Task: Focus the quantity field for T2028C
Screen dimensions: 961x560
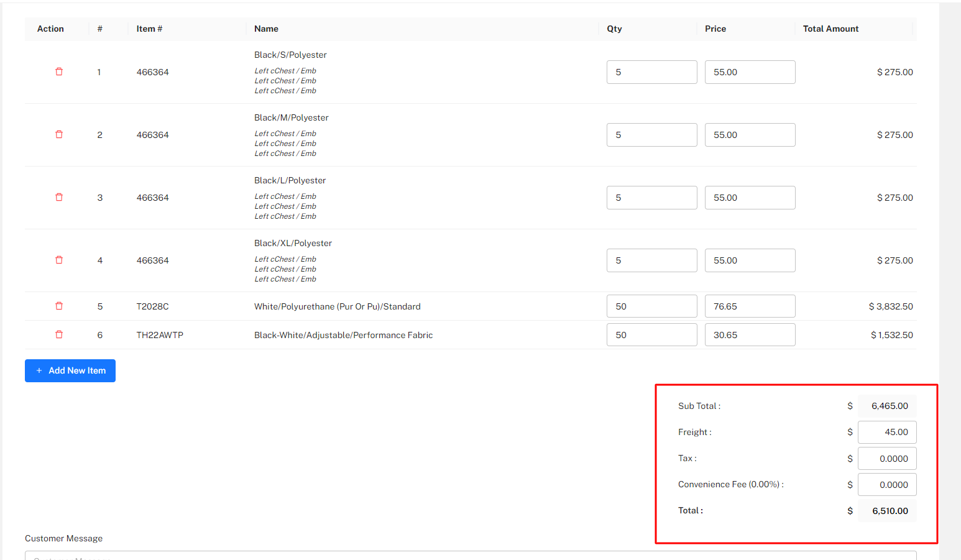Action: [651, 306]
